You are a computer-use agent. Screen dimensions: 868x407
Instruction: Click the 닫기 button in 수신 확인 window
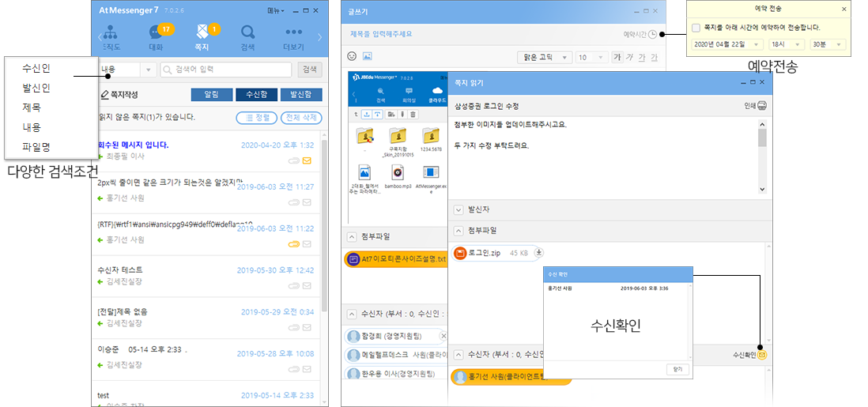[x=677, y=369]
